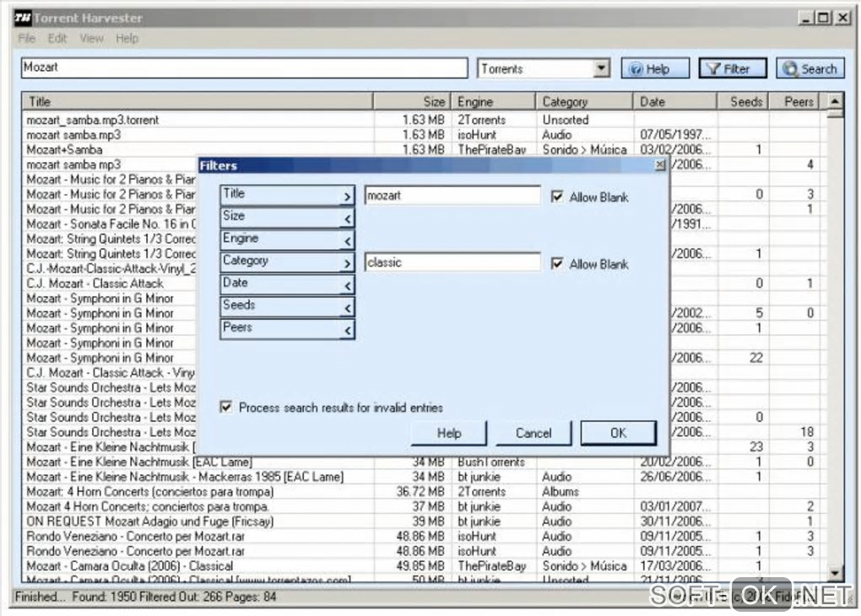
Task: Sort results by Title column header
Action: (x=198, y=101)
